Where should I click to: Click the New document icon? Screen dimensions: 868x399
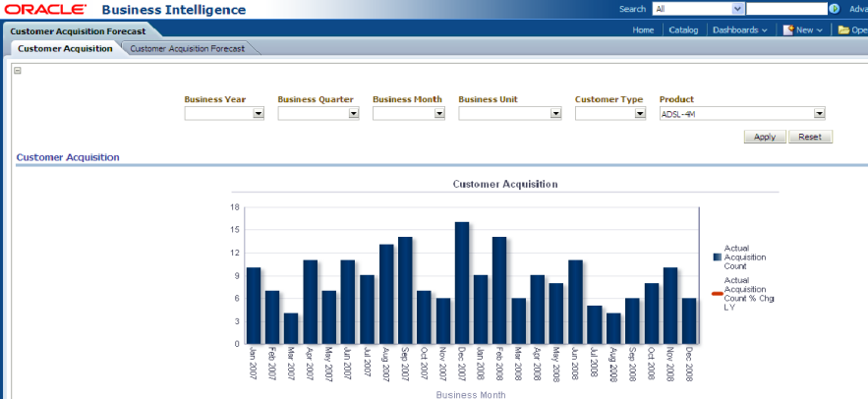click(x=788, y=29)
